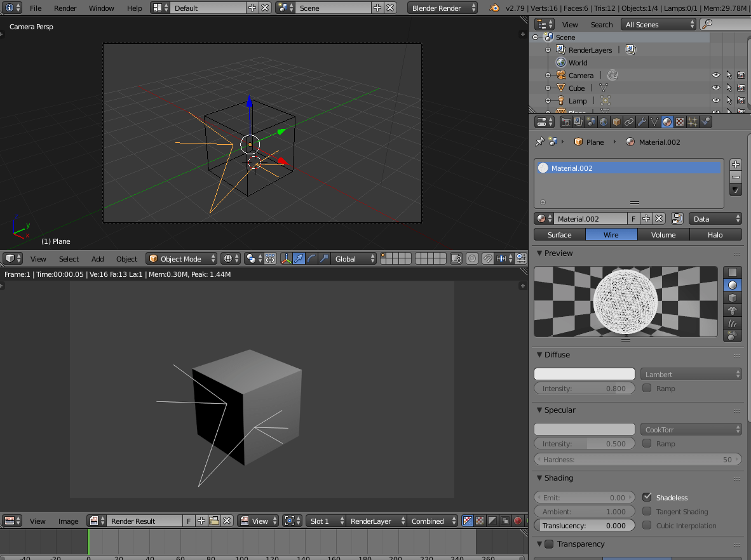Switch to the Wire material tab
This screenshot has width=751, height=560.
(x=611, y=234)
